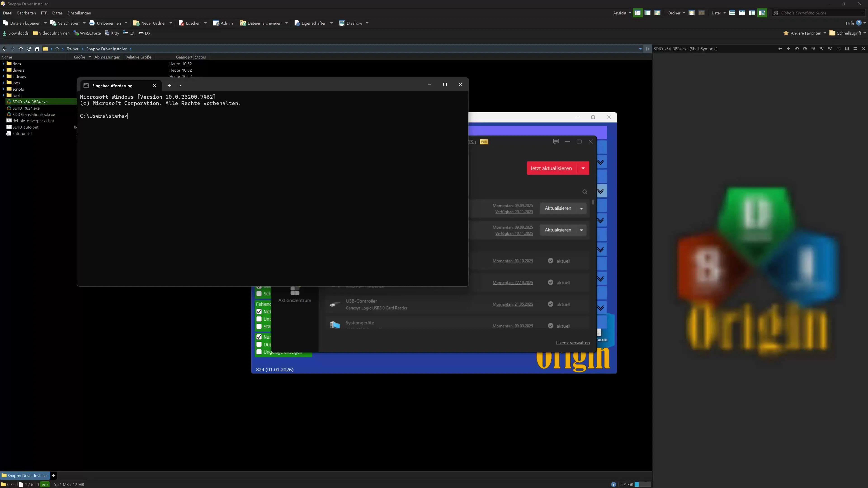Open the Lizenz verwalten link
The image size is (868, 488).
click(573, 343)
